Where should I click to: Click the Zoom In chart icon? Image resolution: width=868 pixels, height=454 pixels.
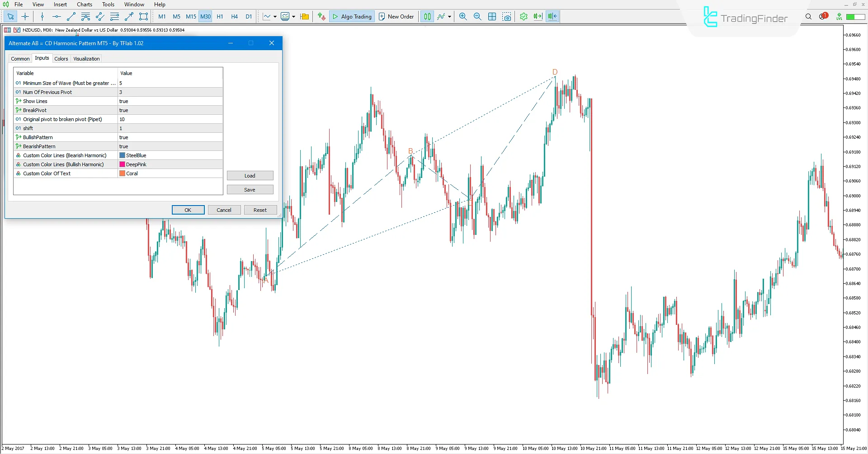click(463, 16)
